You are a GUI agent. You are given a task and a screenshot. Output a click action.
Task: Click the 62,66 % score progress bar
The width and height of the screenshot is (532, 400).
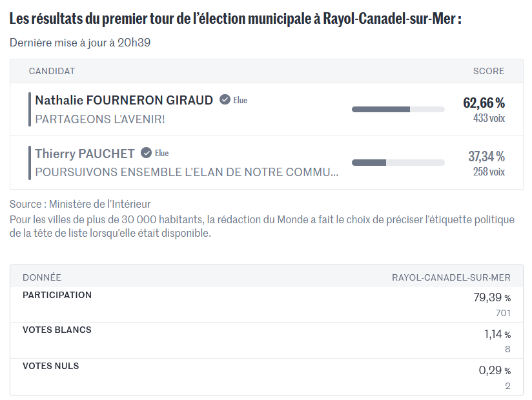[x=398, y=109]
